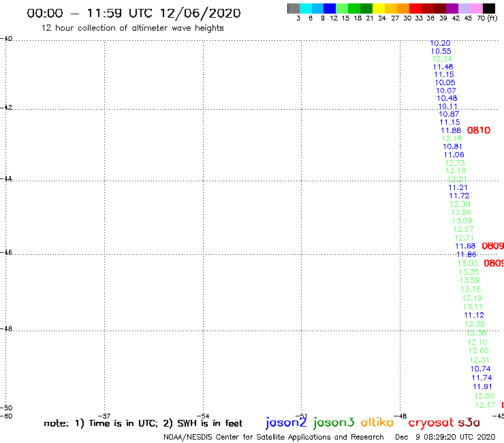
Task: Click the wave height value '10.11'
Action: coord(447,106)
